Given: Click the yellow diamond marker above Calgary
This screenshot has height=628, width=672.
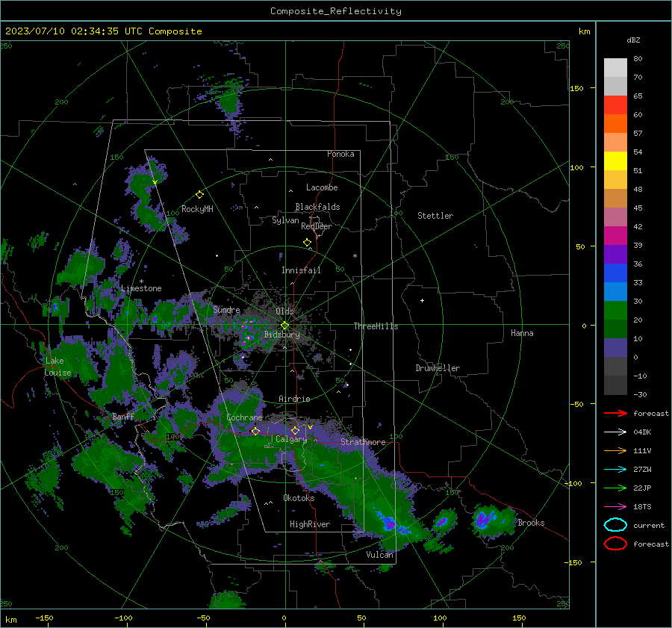Looking at the screenshot, I should tap(295, 430).
